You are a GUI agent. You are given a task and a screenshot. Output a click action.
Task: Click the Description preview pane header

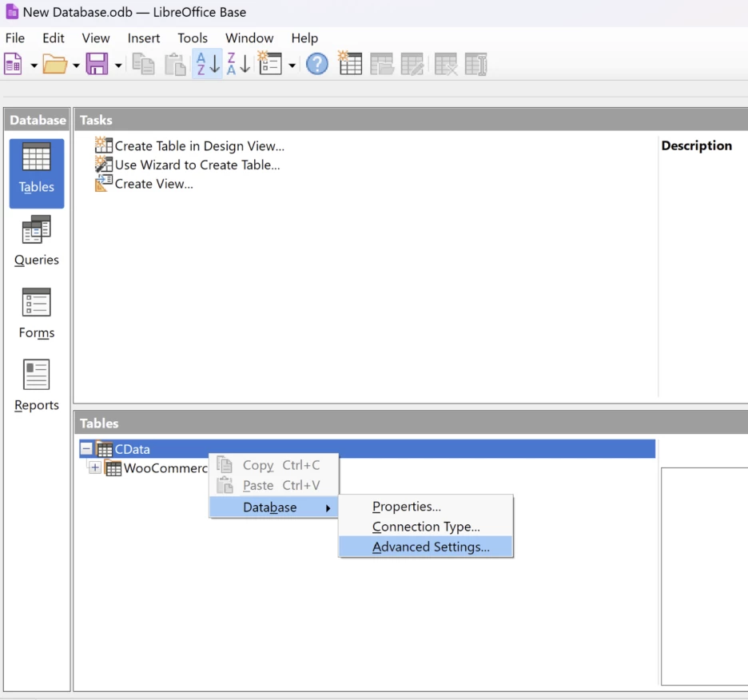(x=697, y=145)
